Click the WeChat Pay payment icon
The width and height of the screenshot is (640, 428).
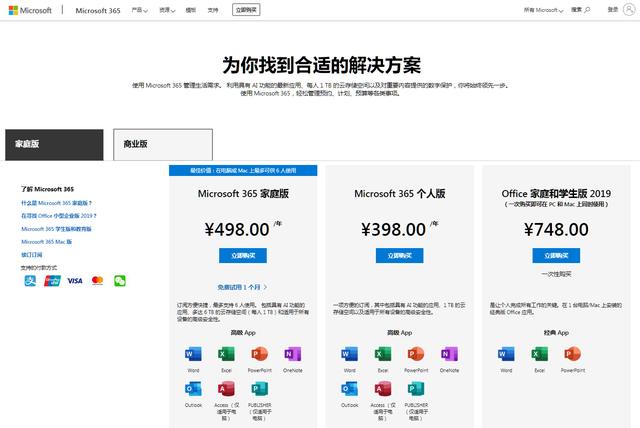coord(120,281)
